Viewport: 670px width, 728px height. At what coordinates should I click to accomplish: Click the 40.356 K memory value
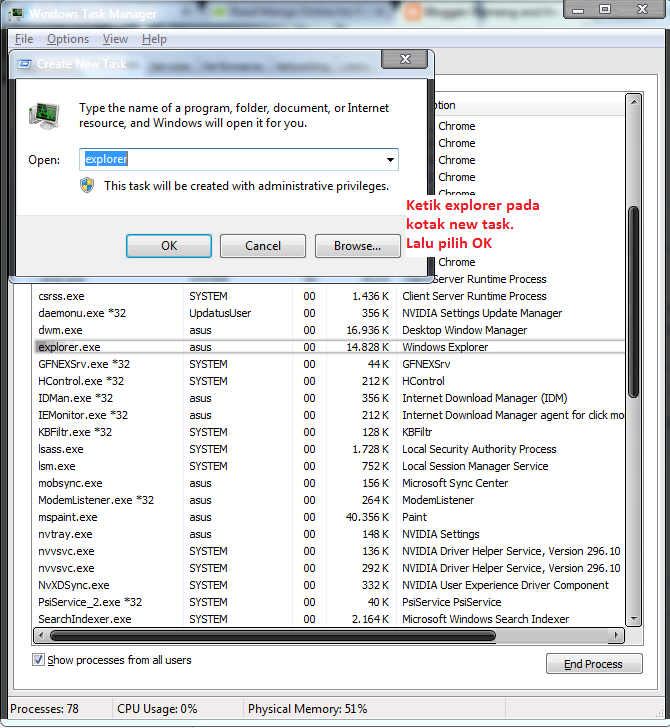click(x=367, y=517)
